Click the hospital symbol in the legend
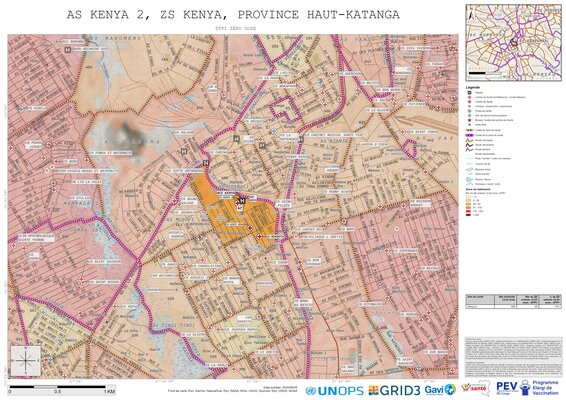Screen dimensions: 566x400 tap(470, 93)
